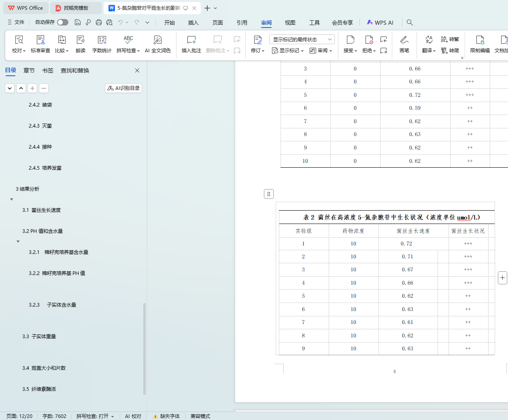The image size is (508, 420).
Task: Select the 画笔 pen tool
Action: pyautogui.click(x=404, y=40)
